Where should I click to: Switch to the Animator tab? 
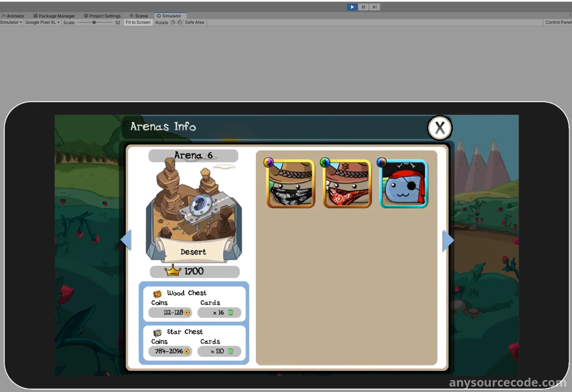pos(13,16)
